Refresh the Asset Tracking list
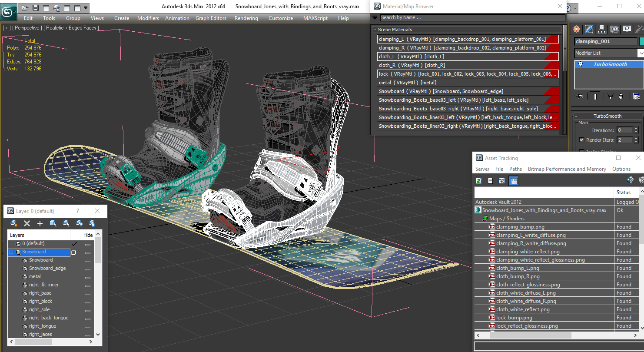The height and width of the screenshot is (352, 644). point(478,181)
